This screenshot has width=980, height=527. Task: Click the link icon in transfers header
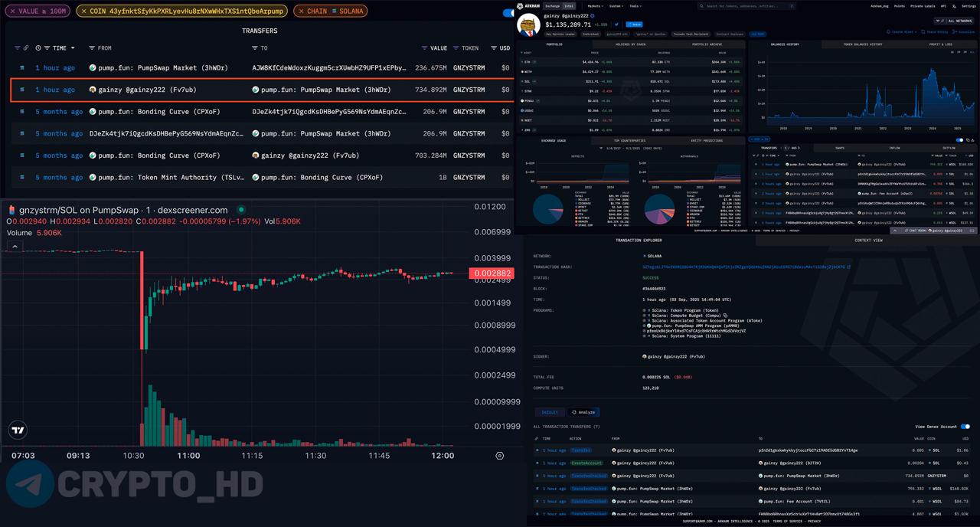click(x=26, y=48)
